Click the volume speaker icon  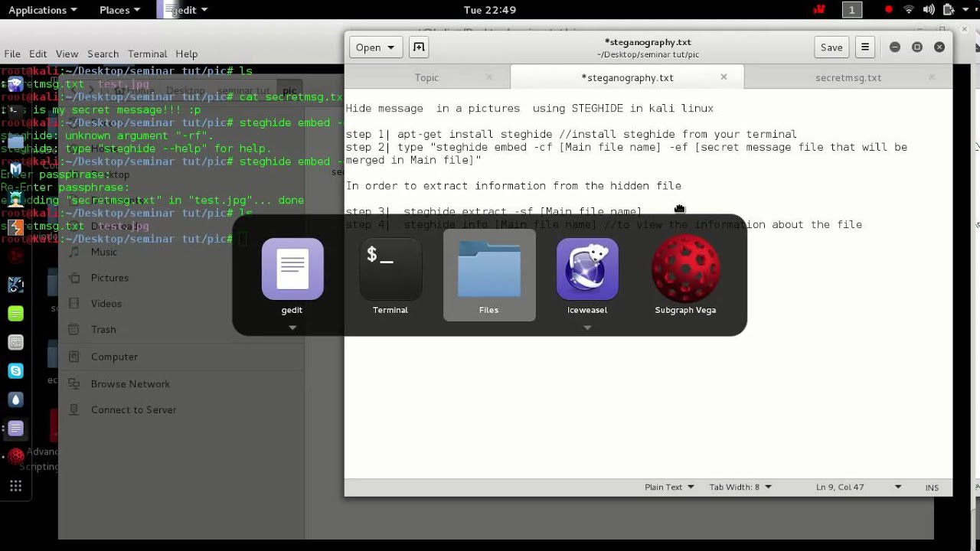[x=928, y=10]
